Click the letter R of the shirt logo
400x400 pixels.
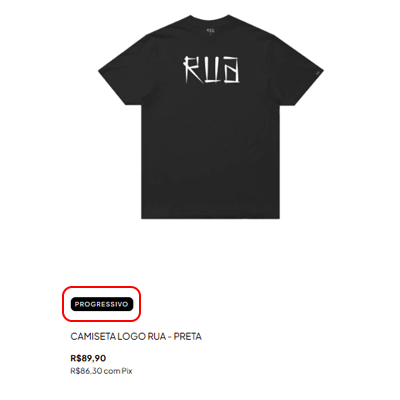pos(192,70)
